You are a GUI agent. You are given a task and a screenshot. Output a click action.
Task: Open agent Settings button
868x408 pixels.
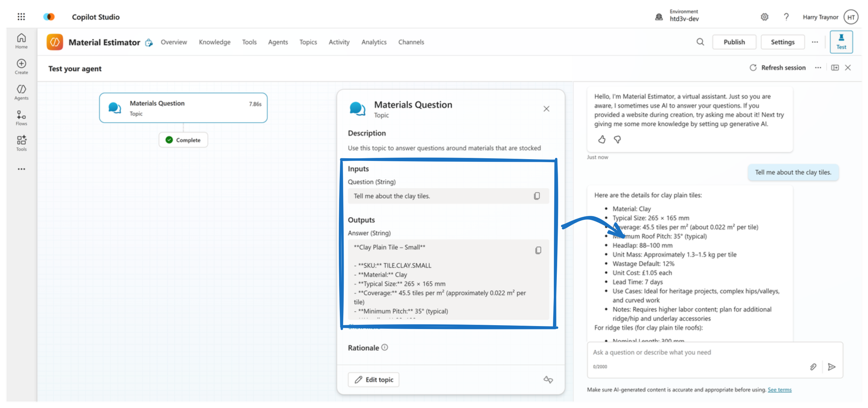pyautogui.click(x=783, y=42)
